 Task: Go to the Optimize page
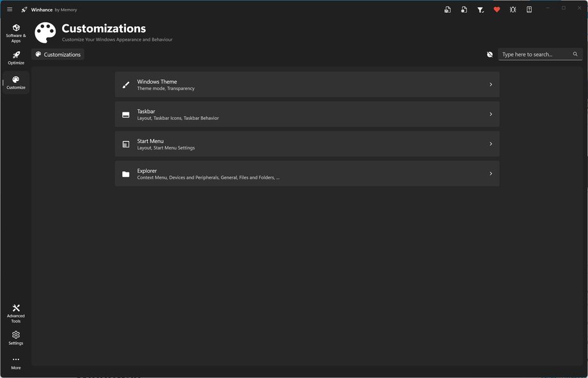[16, 58]
